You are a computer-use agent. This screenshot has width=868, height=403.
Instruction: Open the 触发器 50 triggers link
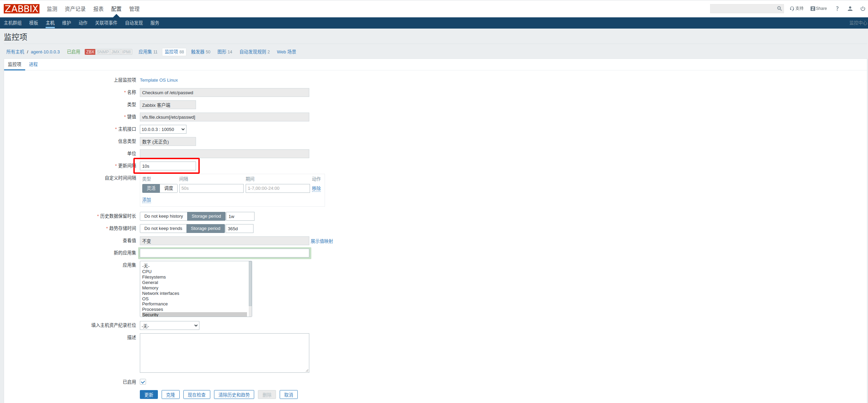tap(201, 52)
